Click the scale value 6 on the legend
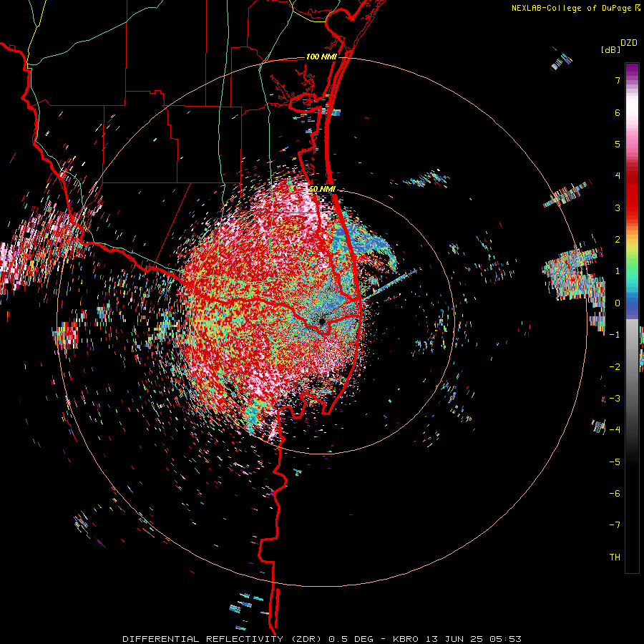This screenshot has width=644, height=644. pyautogui.click(x=618, y=112)
